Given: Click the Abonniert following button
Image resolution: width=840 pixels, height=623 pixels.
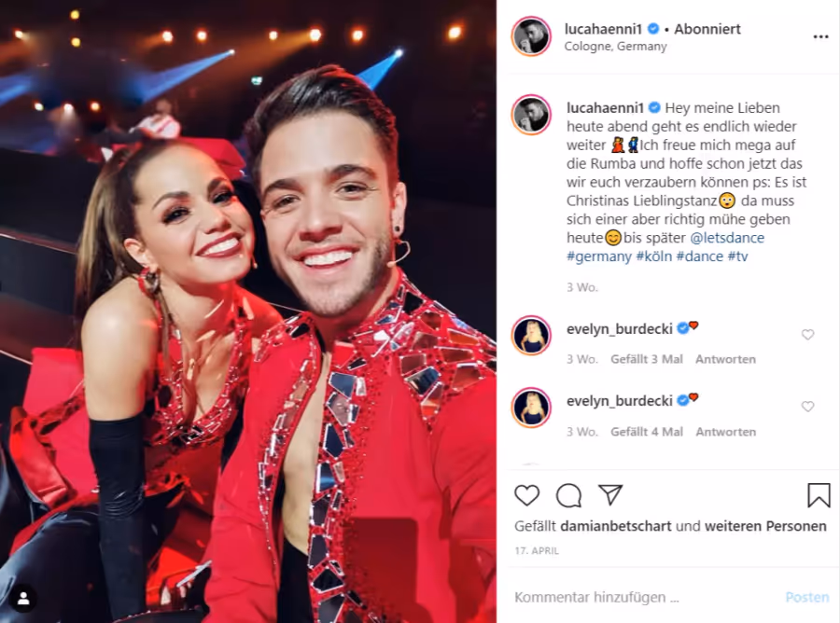Looking at the screenshot, I should pyautogui.click(x=707, y=29).
